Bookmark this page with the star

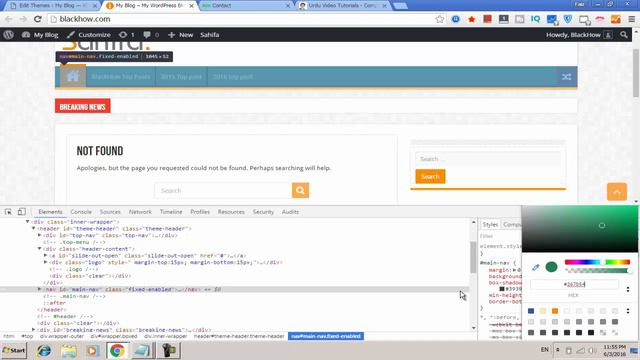pos(440,19)
